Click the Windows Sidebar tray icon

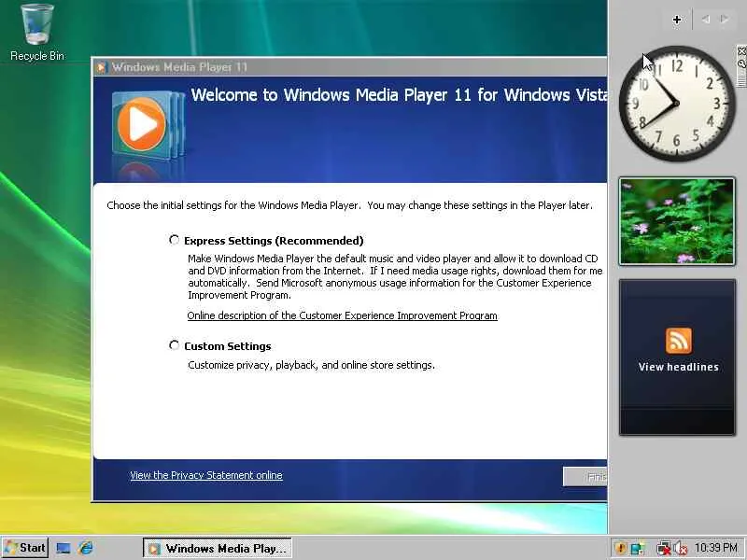pyautogui.click(x=637, y=549)
